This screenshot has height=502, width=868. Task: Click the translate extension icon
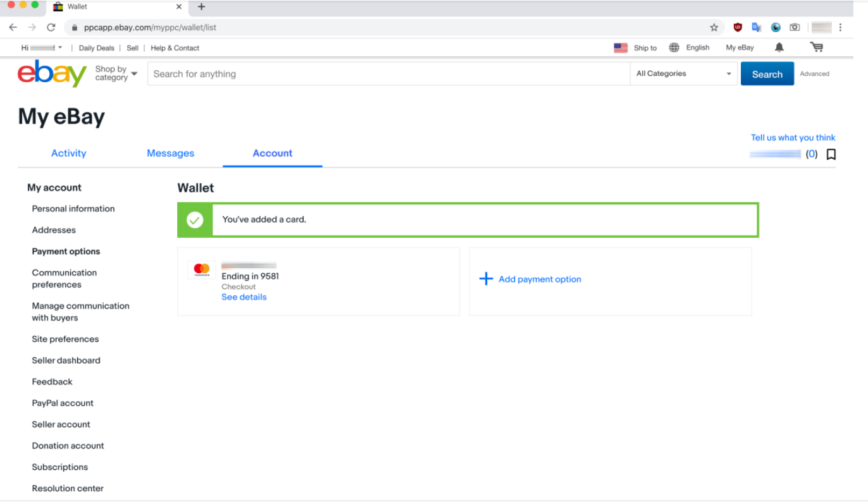pos(757,27)
